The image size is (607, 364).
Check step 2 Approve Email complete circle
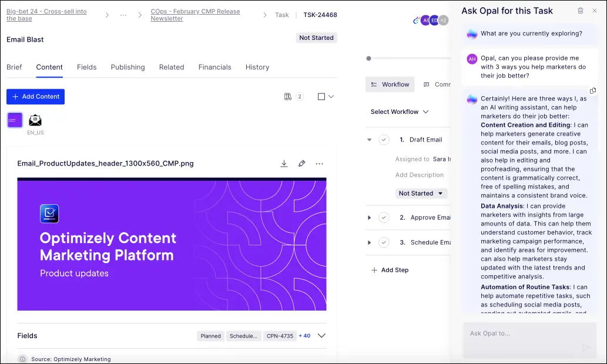(x=384, y=217)
